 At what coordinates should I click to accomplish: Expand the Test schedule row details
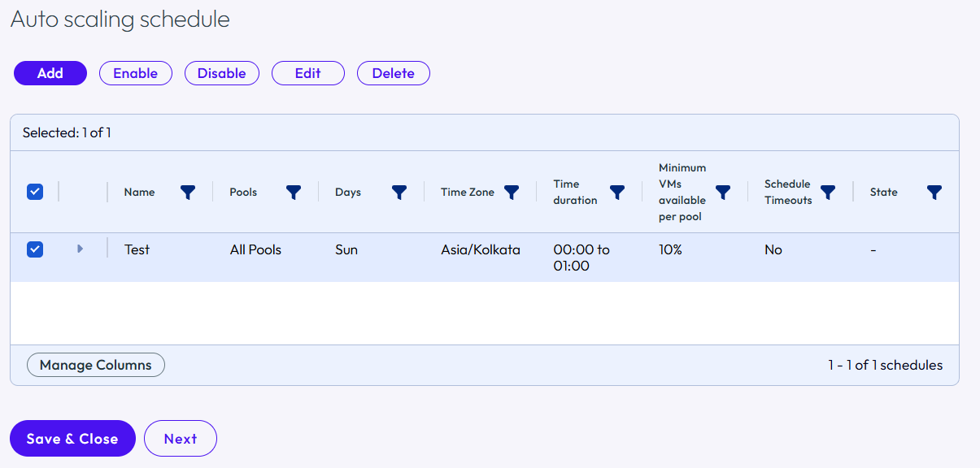coord(80,249)
